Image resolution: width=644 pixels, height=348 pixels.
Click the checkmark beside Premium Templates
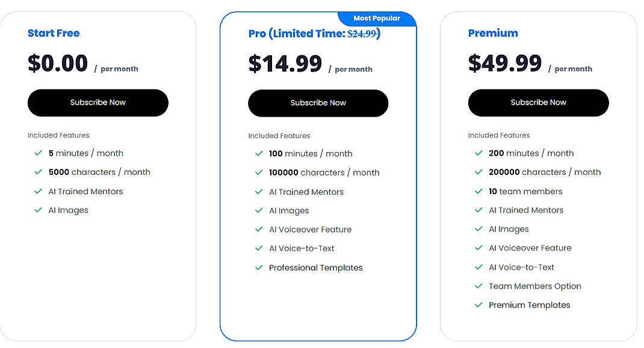tap(478, 305)
